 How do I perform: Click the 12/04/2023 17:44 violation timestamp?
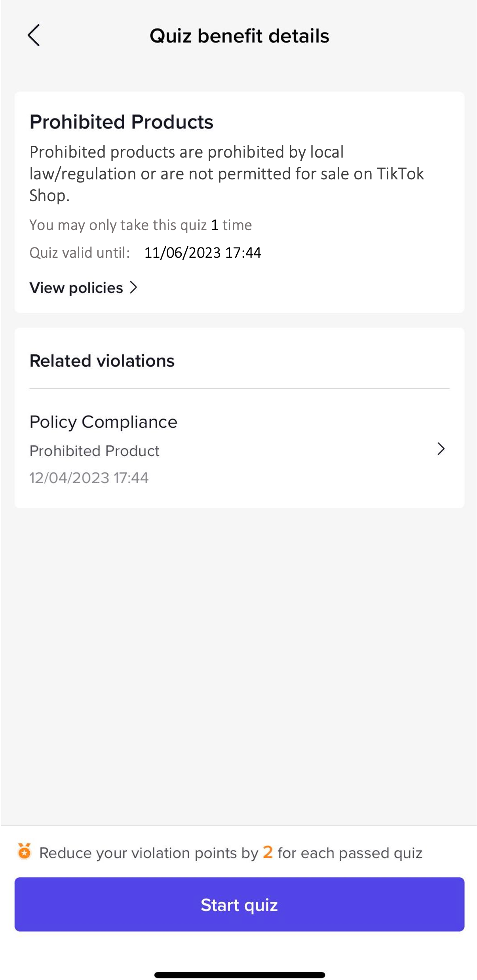click(x=89, y=478)
